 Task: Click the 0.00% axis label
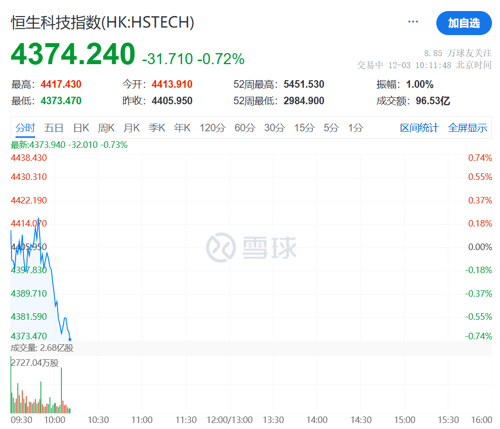coord(480,247)
